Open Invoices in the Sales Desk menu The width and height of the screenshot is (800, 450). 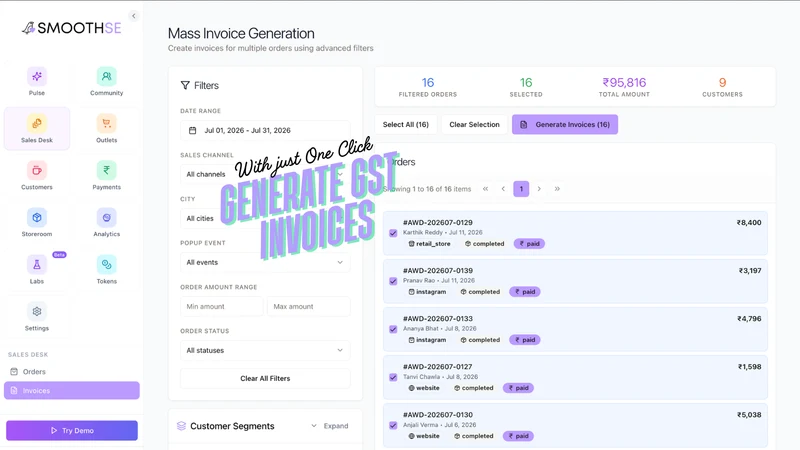tap(71, 391)
